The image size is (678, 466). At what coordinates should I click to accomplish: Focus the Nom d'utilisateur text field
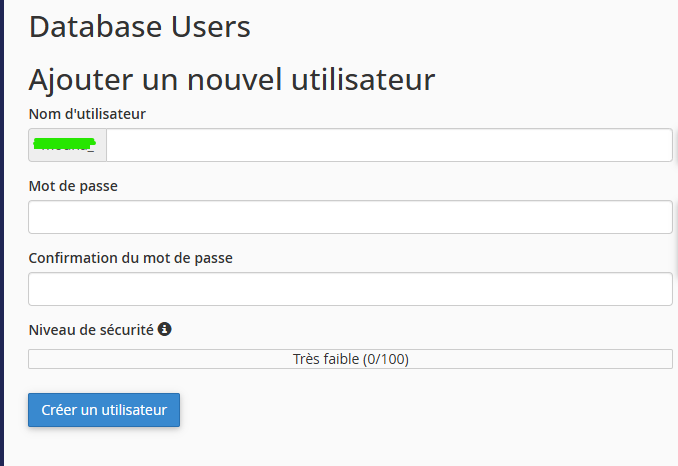coord(389,145)
